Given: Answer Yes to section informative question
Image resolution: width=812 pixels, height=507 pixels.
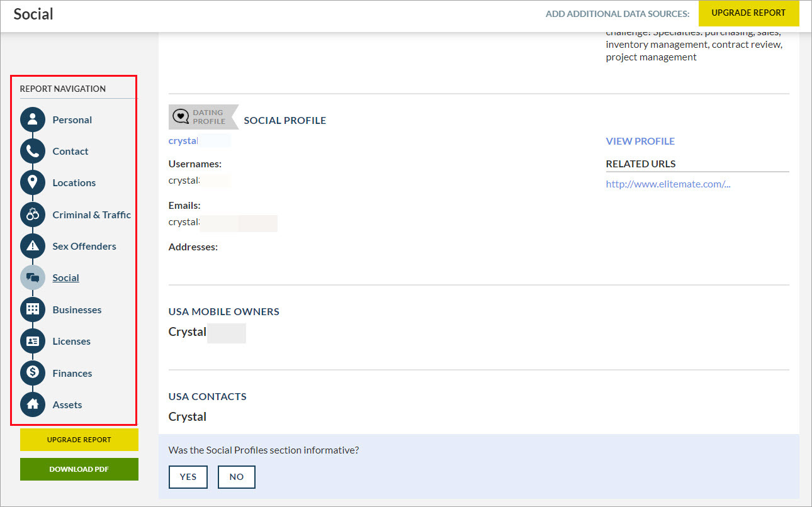Looking at the screenshot, I should click(188, 477).
